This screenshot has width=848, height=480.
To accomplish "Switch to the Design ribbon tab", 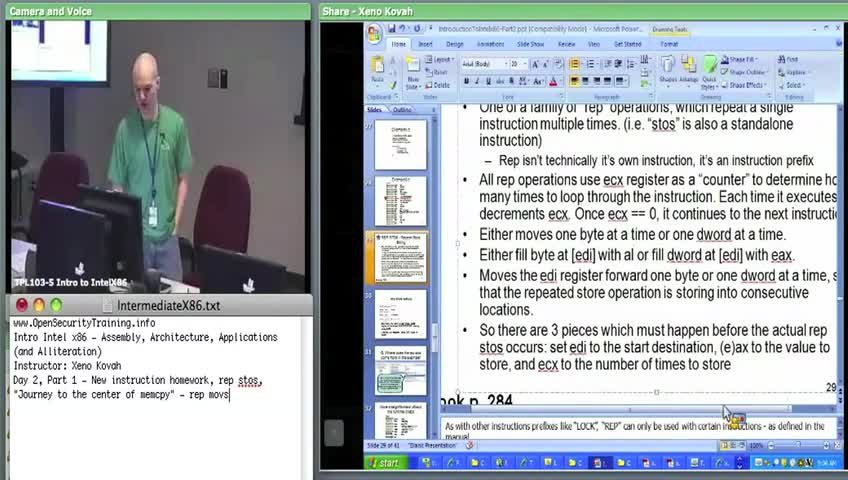I will coord(455,44).
